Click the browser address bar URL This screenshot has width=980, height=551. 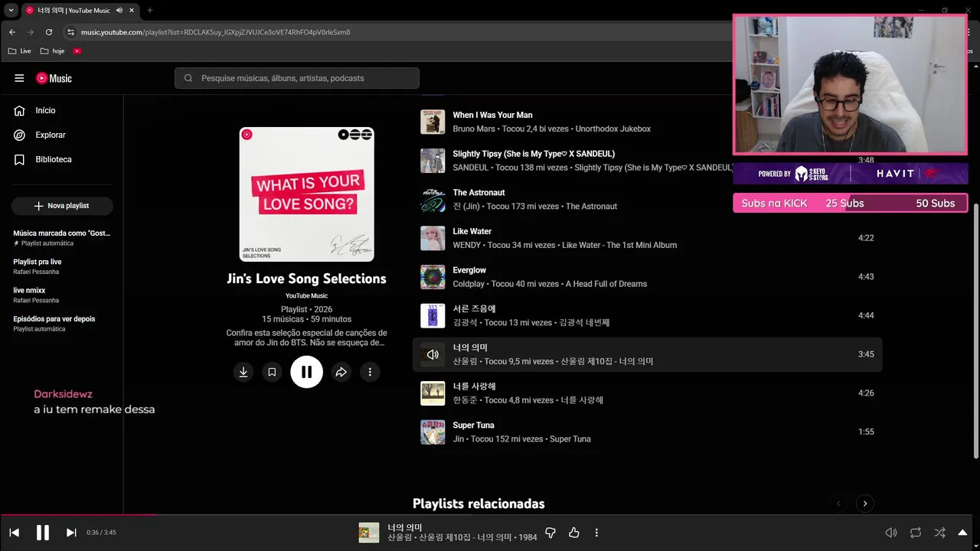[216, 32]
